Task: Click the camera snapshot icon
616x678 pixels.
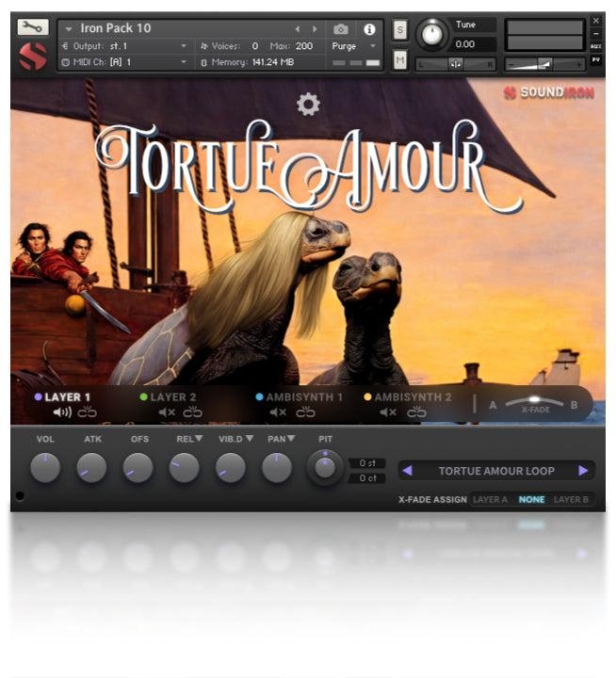Action: (341, 29)
